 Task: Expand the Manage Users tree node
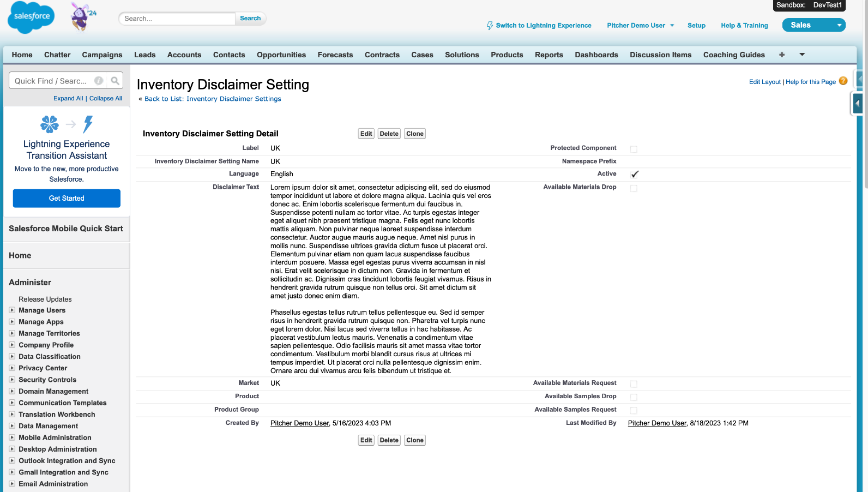pyautogui.click(x=12, y=310)
